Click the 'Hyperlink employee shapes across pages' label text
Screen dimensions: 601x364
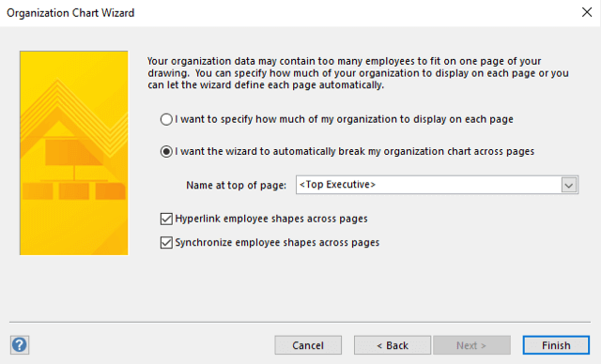coord(271,219)
